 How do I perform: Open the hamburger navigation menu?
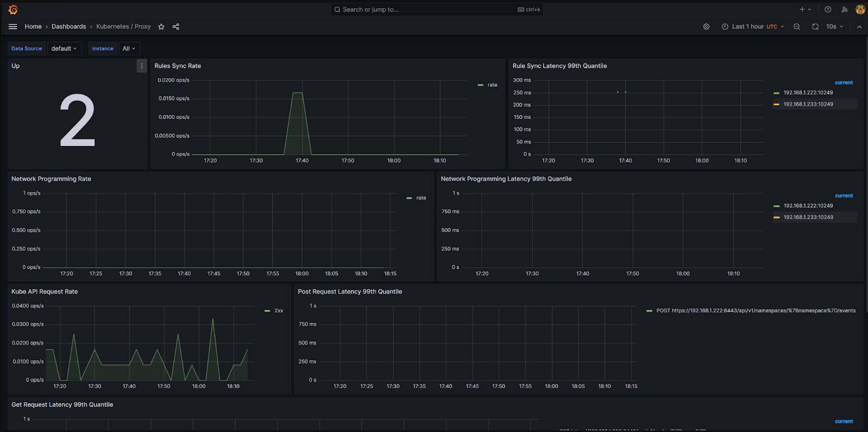tap(13, 27)
